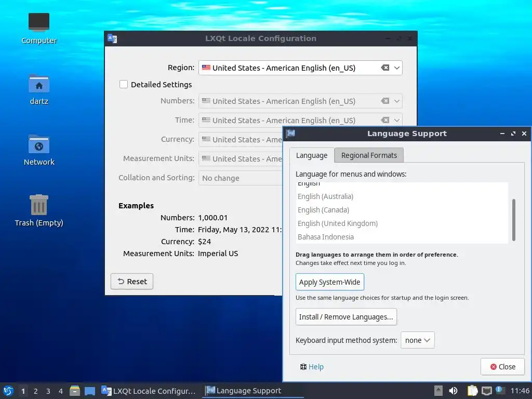Open the Computer desktop icon
The image size is (532, 399).
38,29
